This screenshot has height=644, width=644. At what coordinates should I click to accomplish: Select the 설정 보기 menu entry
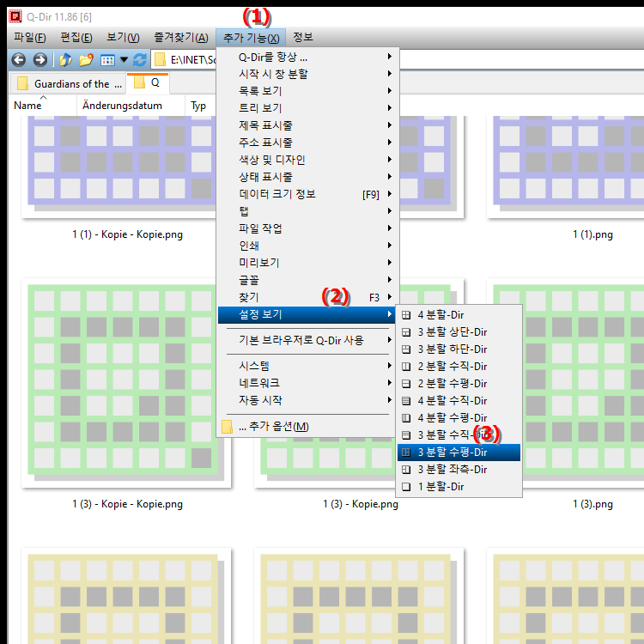pyautogui.click(x=307, y=314)
